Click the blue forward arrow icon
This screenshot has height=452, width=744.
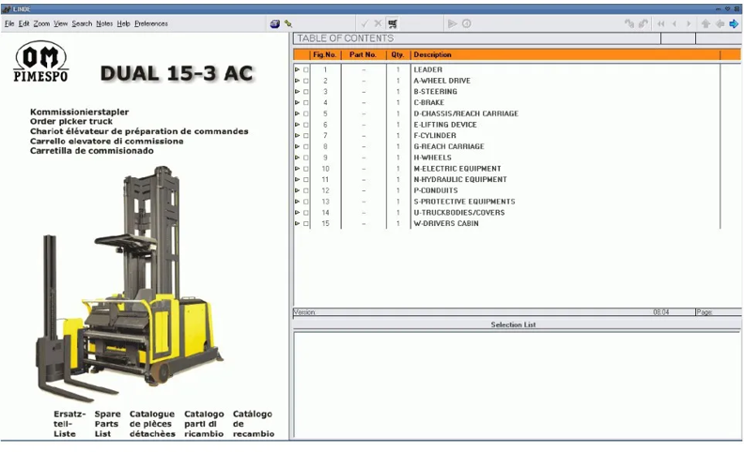tap(734, 24)
